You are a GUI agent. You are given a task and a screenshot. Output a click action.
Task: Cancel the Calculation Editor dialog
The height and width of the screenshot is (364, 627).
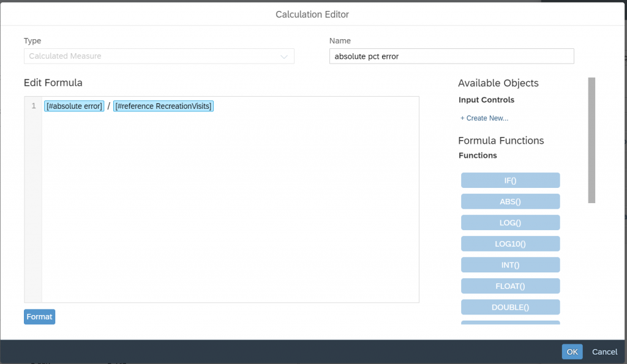point(604,352)
